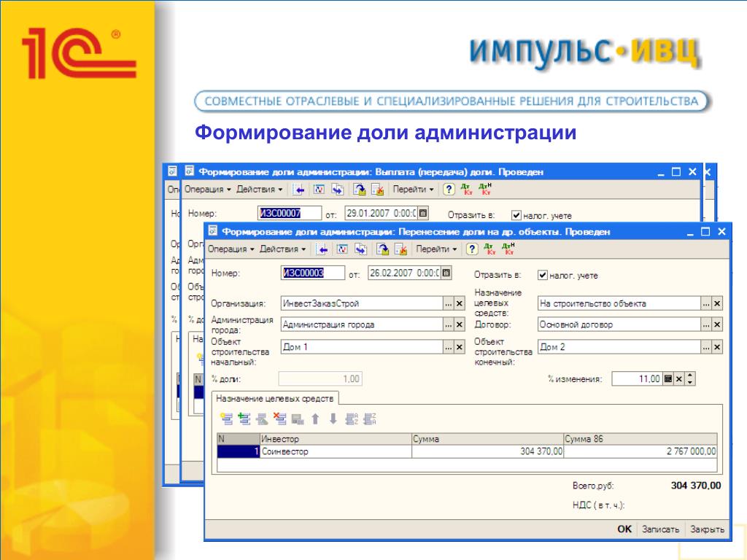Open the calendar picker next to 29.01.2007

(423, 213)
